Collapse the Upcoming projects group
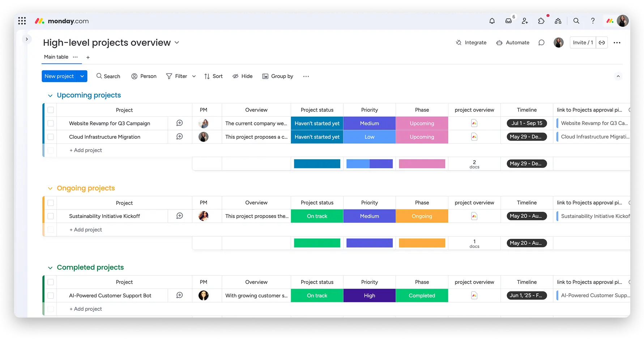 (50, 95)
